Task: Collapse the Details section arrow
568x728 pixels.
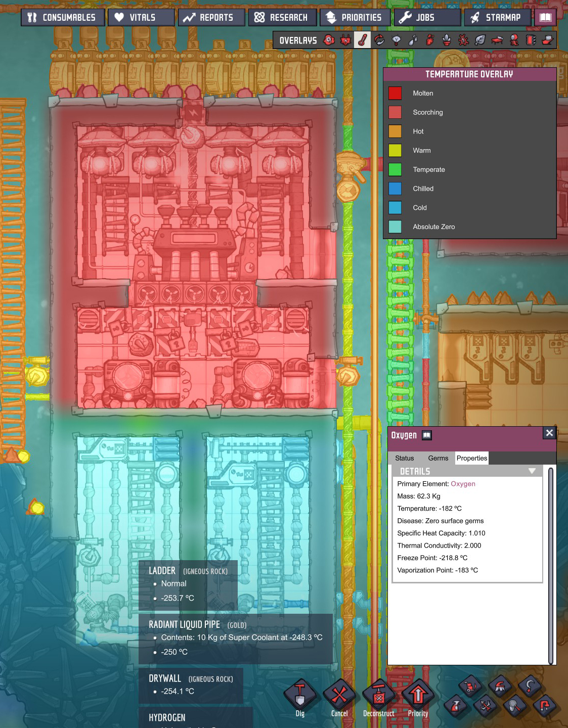Action: coord(532,471)
